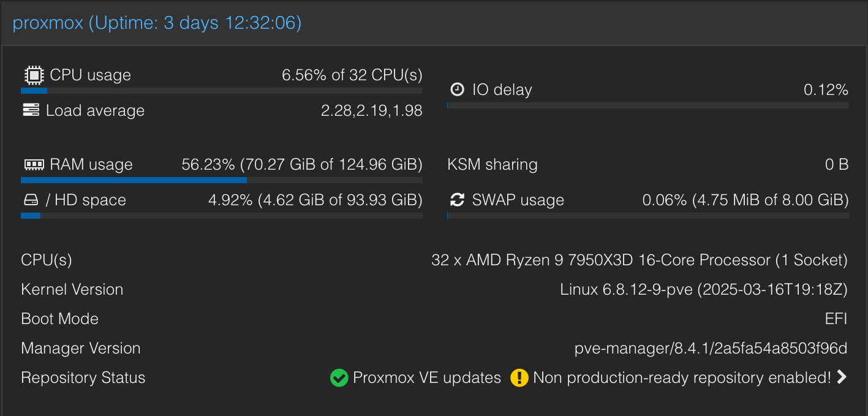The height and width of the screenshot is (416, 868).
Task: Click the HD space progress bar
Action: pos(222,216)
